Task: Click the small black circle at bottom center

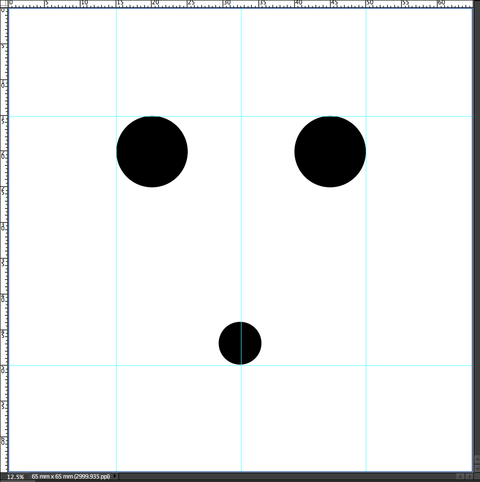Action: pos(240,343)
